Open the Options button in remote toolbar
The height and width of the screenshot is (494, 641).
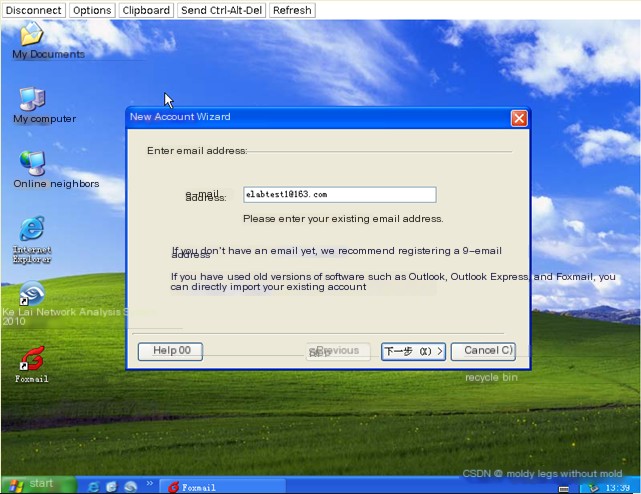pyautogui.click(x=92, y=10)
